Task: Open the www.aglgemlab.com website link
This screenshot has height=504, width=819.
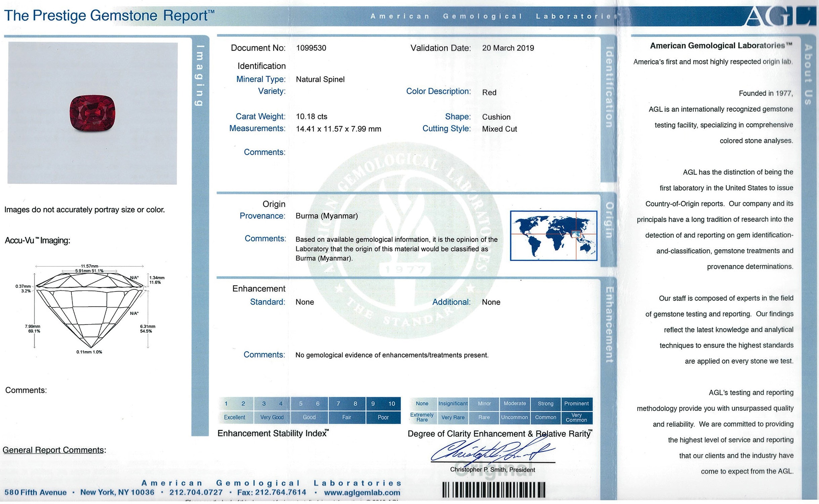Action: coord(362,493)
